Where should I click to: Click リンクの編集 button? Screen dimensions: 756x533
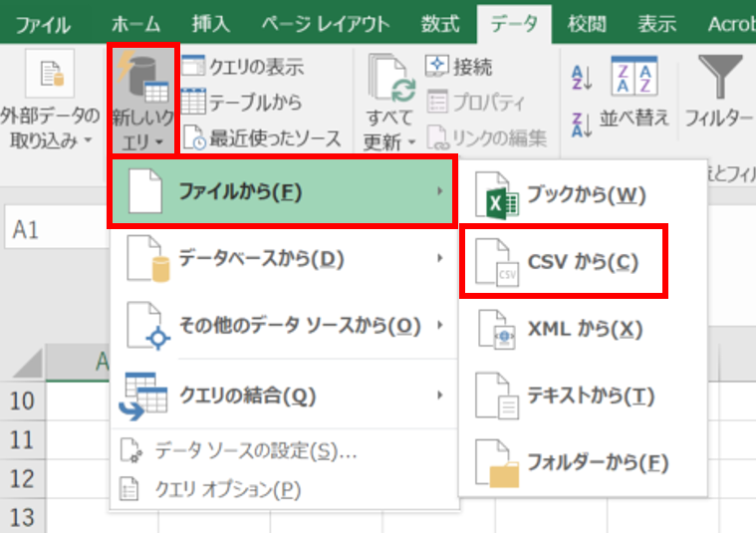coord(486,138)
